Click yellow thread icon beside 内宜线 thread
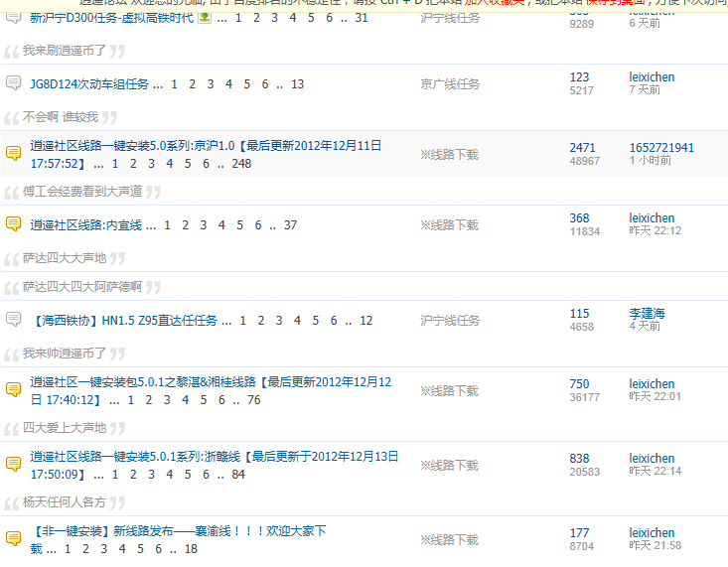728x567 pixels. (14, 224)
